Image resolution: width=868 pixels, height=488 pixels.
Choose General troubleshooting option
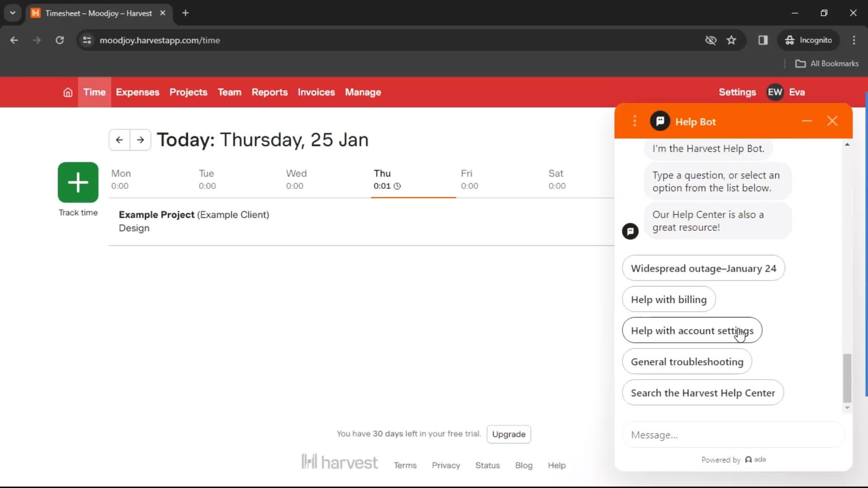coord(687,362)
